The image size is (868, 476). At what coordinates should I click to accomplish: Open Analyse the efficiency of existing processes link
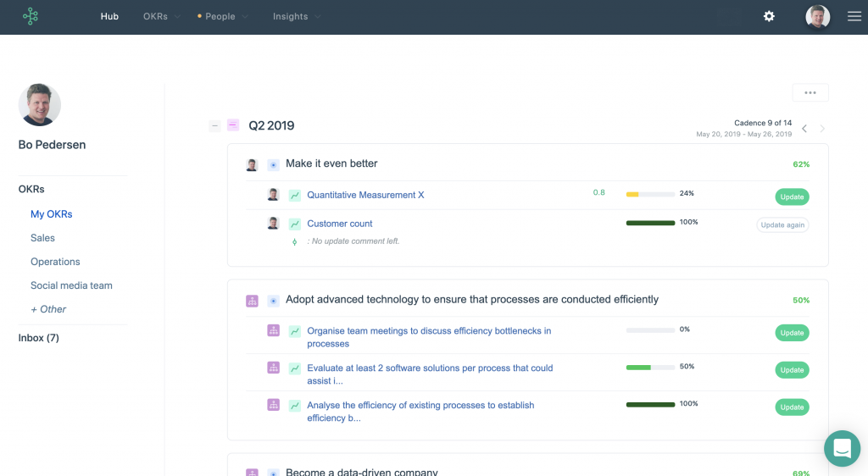coord(420,412)
